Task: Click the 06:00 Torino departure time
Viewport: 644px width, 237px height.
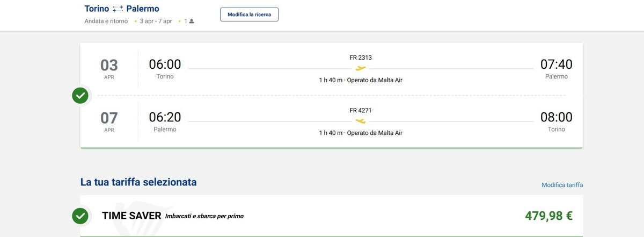Action: coord(165,64)
